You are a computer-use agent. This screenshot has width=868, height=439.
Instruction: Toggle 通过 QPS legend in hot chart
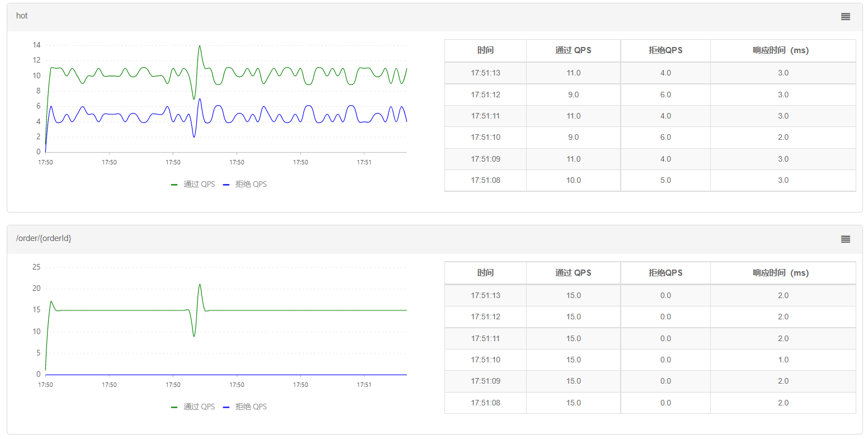199,184
